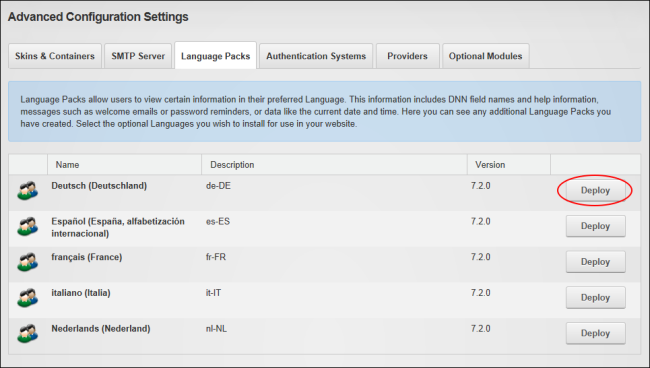
Task: Click the Deutsch language pack users icon
Action: coord(27,191)
